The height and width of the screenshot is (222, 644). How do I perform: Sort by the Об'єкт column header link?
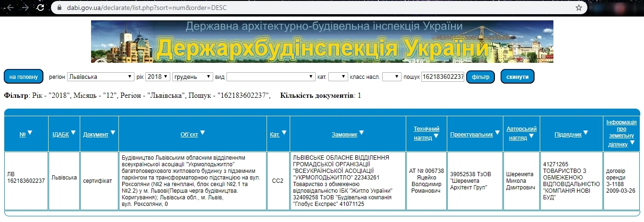(189, 135)
